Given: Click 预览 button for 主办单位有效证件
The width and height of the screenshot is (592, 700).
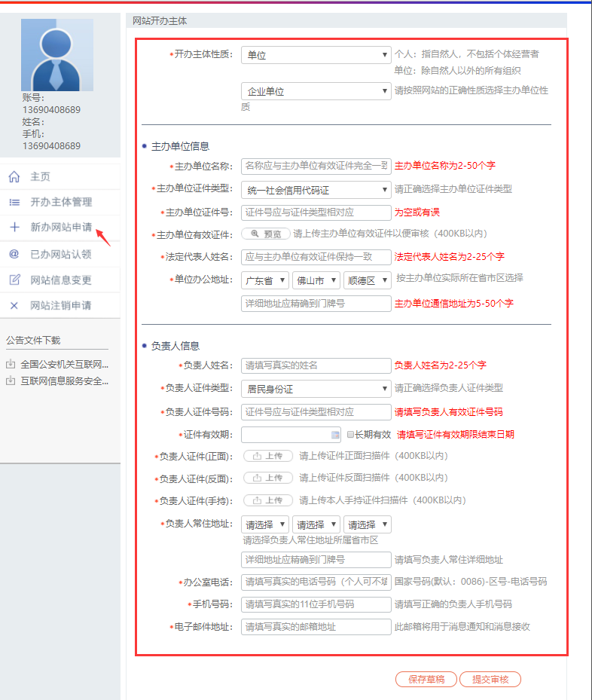Looking at the screenshot, I should (266, 234).
